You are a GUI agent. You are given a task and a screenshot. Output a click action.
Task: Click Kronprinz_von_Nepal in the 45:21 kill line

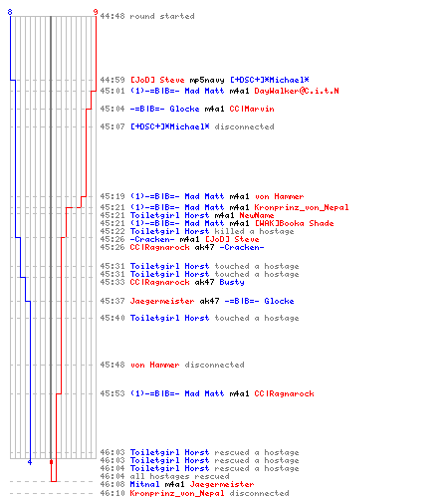pyautogui.click(x=302, y=207)
